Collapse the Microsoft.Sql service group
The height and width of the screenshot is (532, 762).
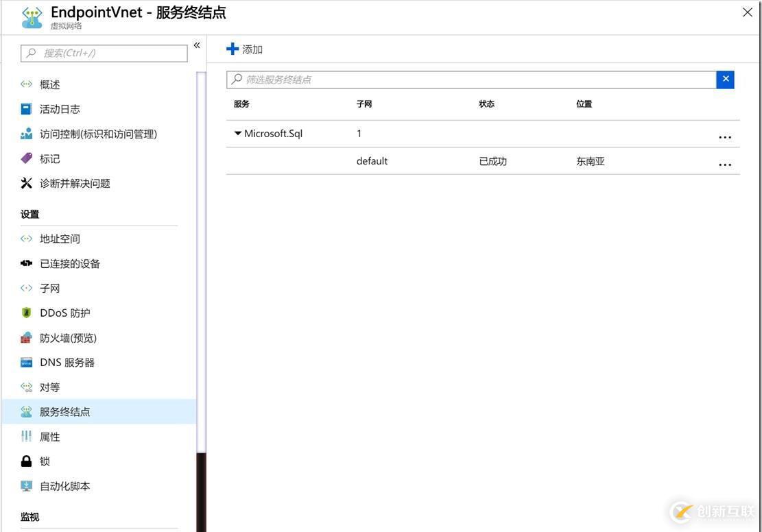(x=237, y=133)
